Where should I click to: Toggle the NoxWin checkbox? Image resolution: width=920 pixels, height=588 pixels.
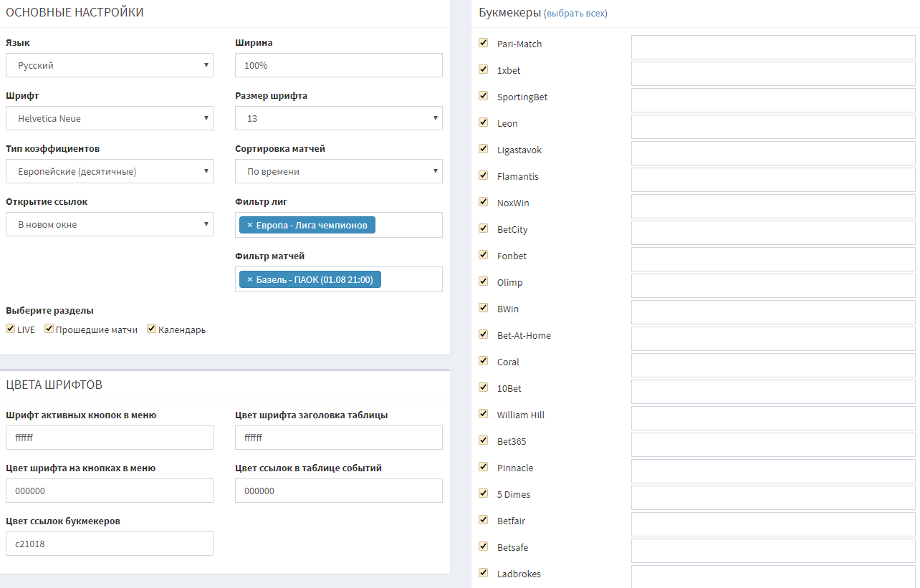pyautogui.click(x=483, y=202)
